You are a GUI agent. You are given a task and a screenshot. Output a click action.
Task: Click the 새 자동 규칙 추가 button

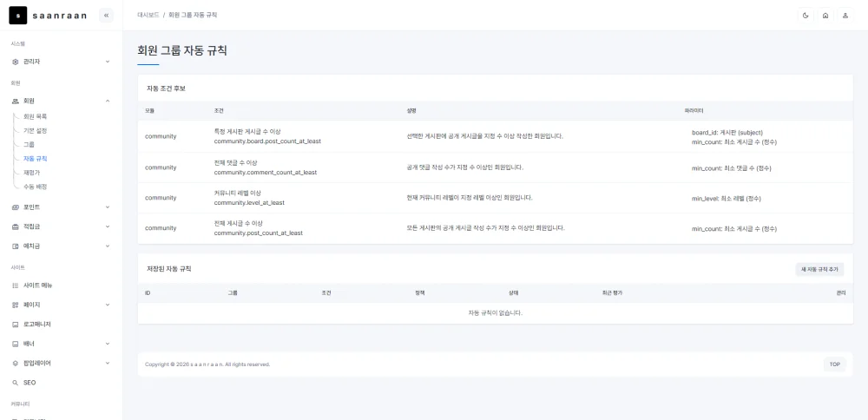coord(819,270)
